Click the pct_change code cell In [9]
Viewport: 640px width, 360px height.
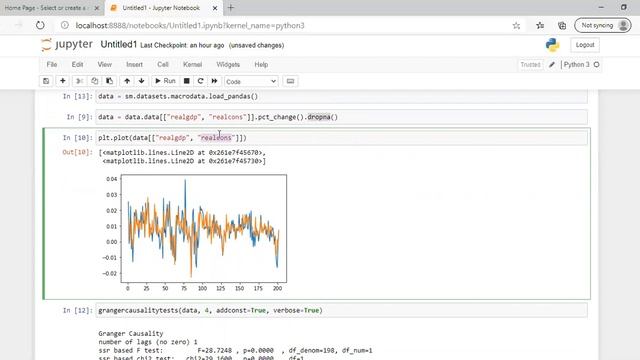pos(342,117)
